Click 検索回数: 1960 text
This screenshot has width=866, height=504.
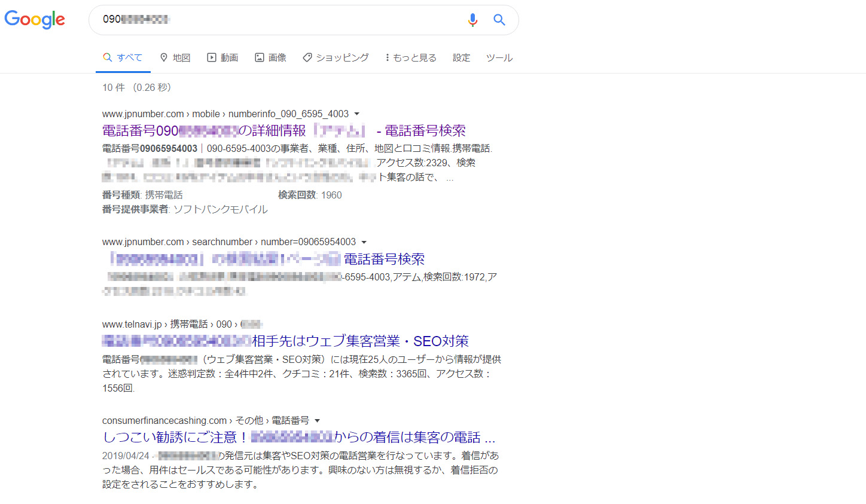[x=310, y=195]
